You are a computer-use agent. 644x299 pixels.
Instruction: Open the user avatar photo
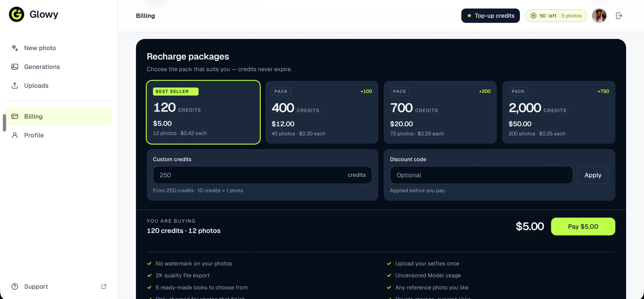coord(599,16)
